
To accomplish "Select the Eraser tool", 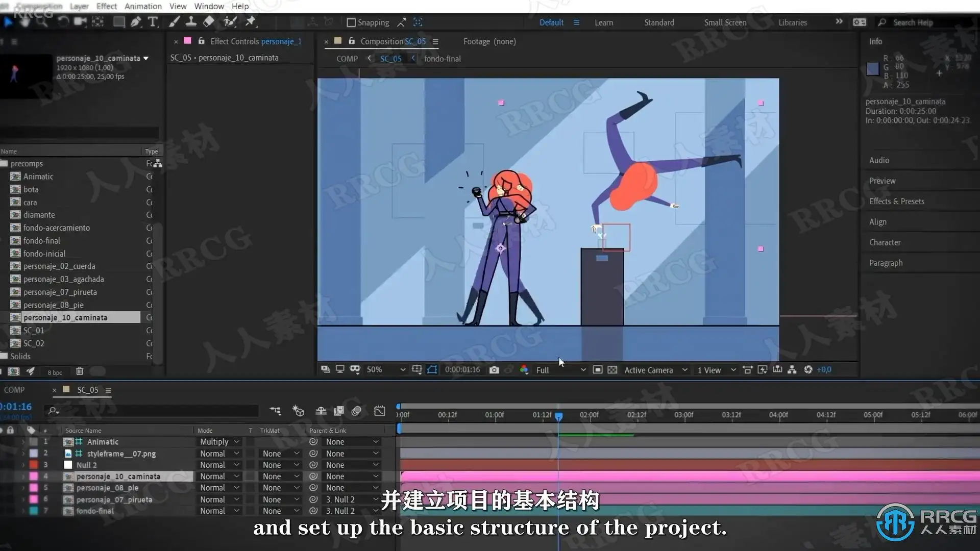I will coord(209,22).
